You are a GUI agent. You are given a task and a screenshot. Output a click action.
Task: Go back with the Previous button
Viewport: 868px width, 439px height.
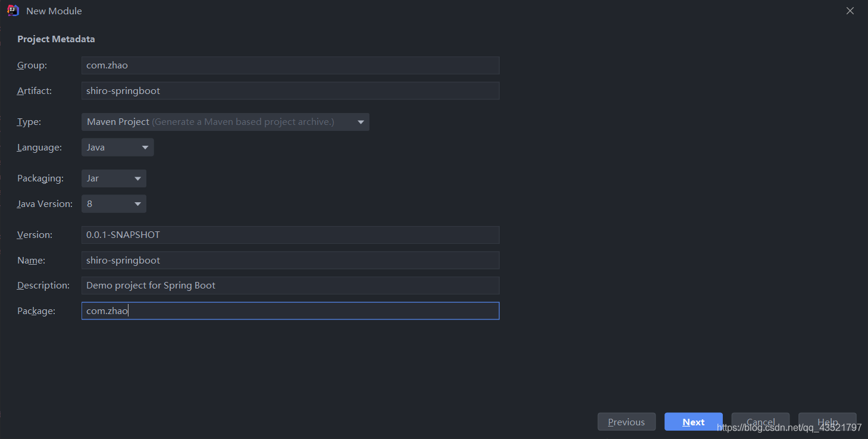(626, 422)
